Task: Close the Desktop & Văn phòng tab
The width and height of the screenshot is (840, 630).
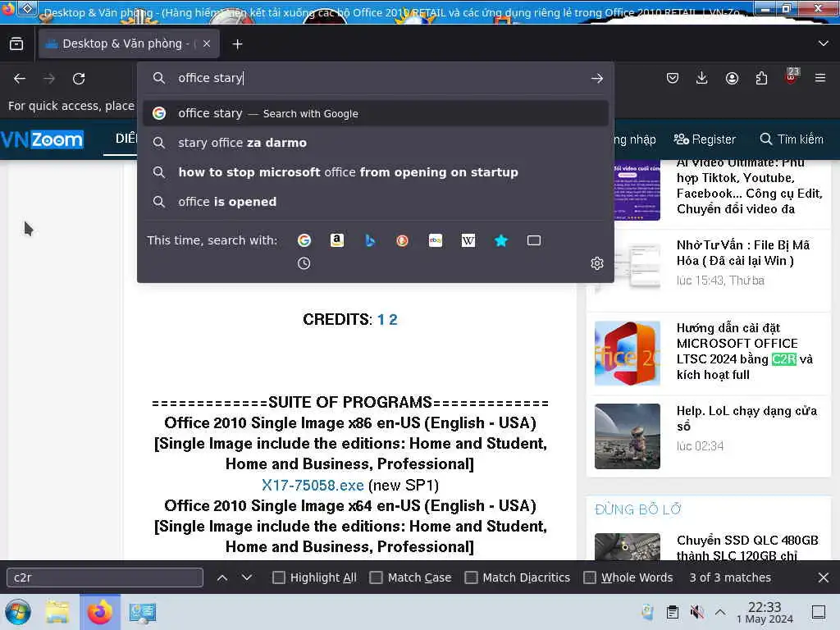Action: 207,44
